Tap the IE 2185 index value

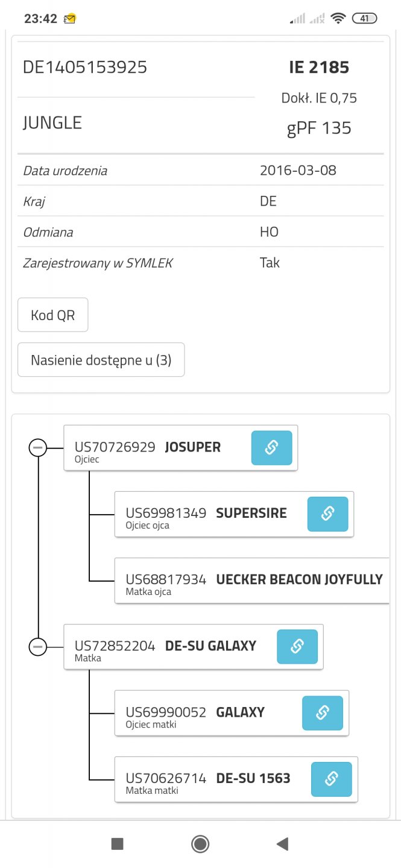(319, 68)
